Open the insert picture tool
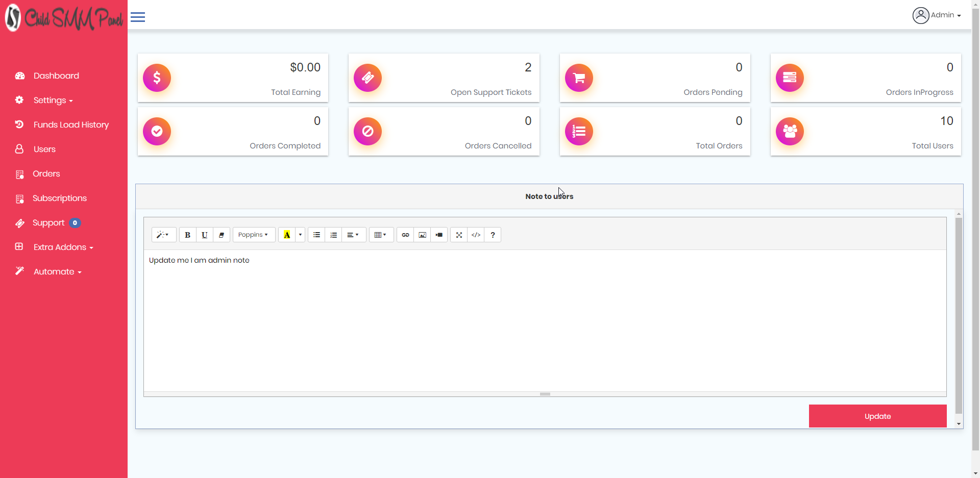980x478 pixels. tap(422, 235)
